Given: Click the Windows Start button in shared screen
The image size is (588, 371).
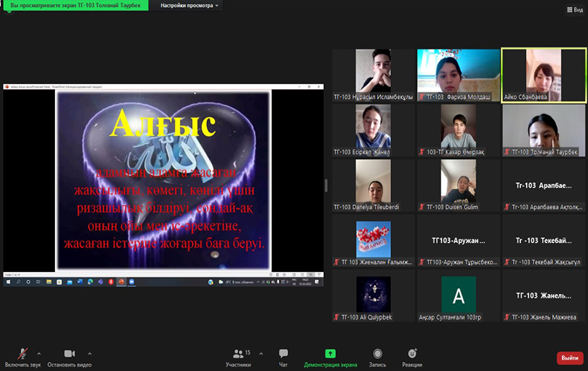Looking at the screenshot, I should [x=9, y=281].
